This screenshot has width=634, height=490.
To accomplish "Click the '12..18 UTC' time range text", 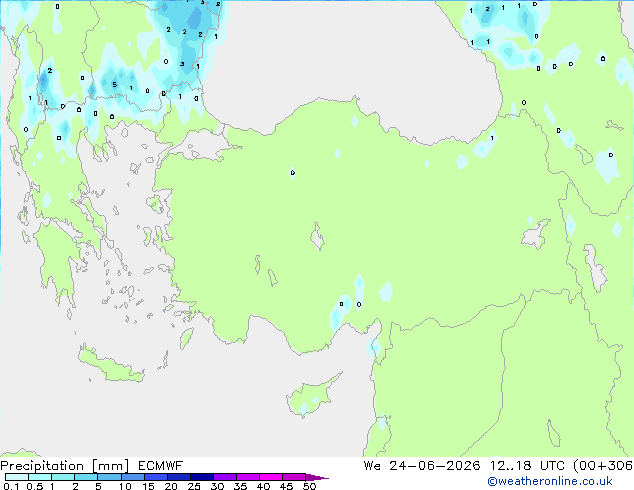I will pyautogui.click(x=527, y=466).
